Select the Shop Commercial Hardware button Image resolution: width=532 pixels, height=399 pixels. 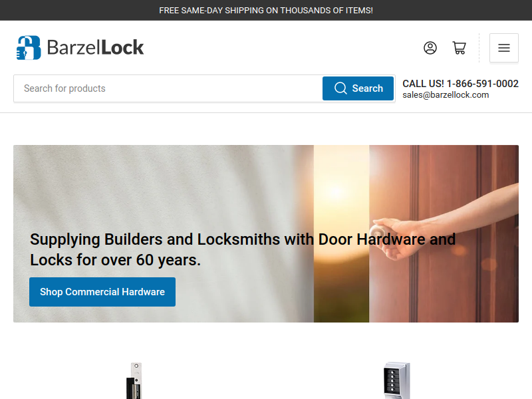coord(102,292)
